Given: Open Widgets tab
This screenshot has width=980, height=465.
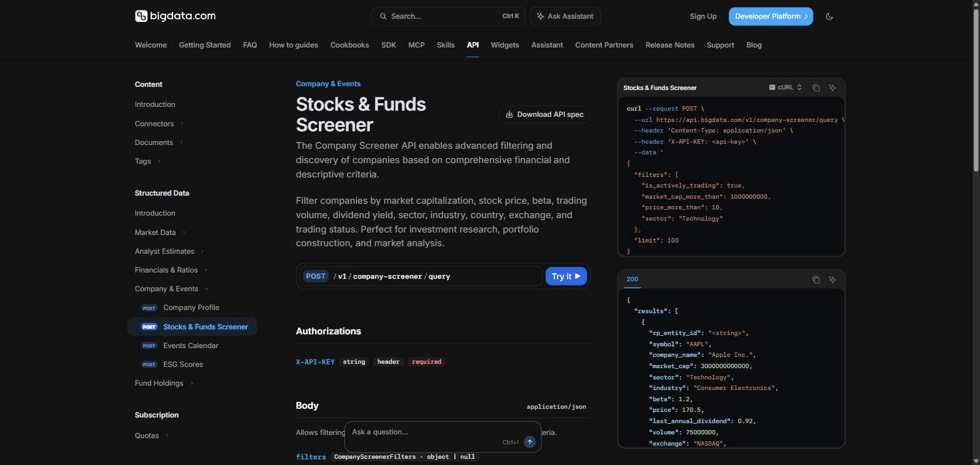Looking at the screenshot, I should click(x=505, y=45).
